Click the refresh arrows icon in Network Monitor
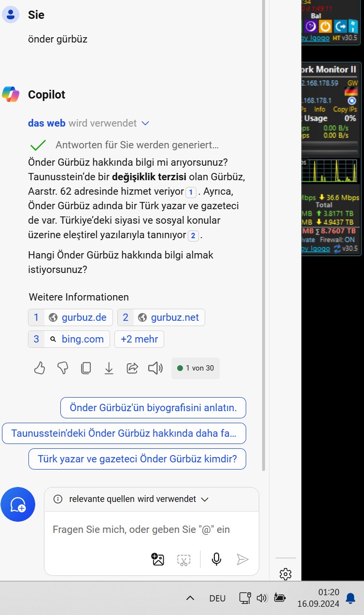Image resolution: width=364 pixels, height=615 pixels. pyautogui.click(x=337, y=249)
